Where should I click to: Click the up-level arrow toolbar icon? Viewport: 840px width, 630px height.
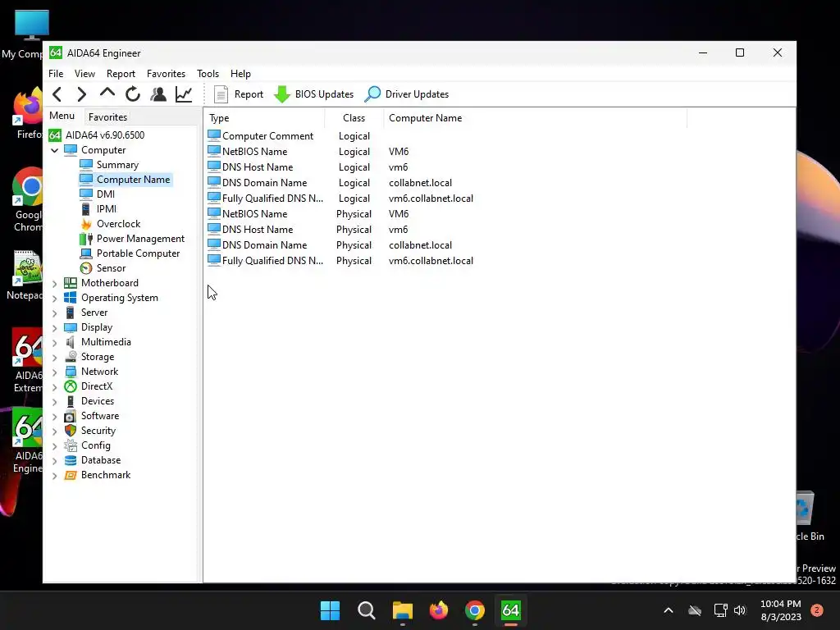(x=107, y=94)
